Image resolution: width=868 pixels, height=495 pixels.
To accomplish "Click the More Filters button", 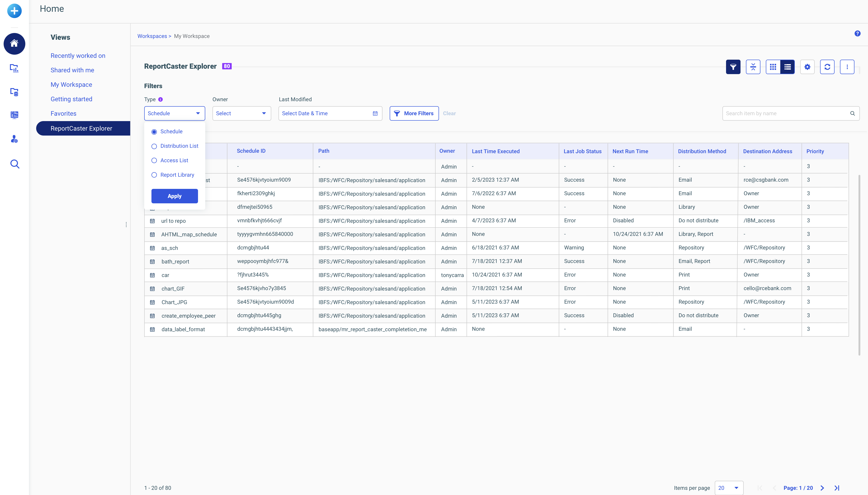I will [414, 113].
